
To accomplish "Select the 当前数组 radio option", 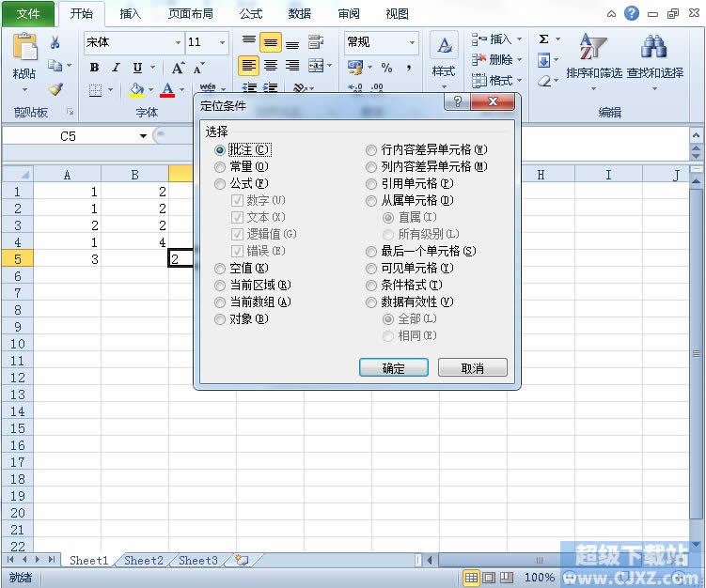I will [x=220, y=302].
